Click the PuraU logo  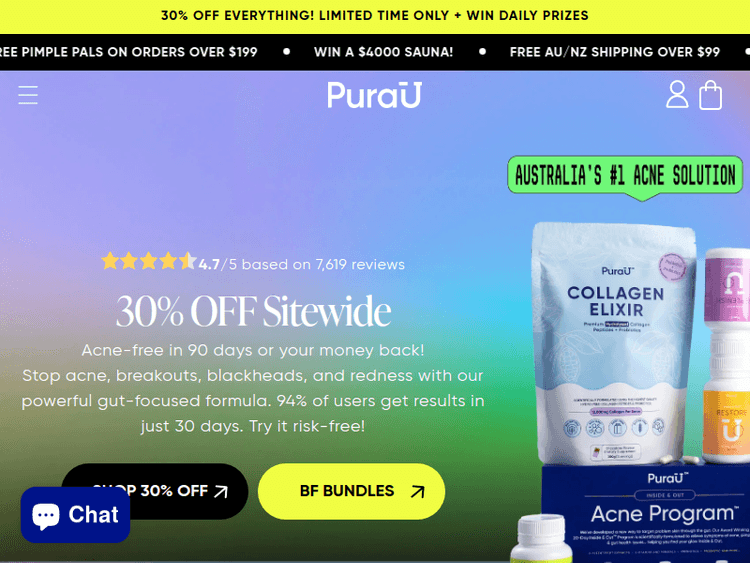pyautogui.click(x=375, y=95)
